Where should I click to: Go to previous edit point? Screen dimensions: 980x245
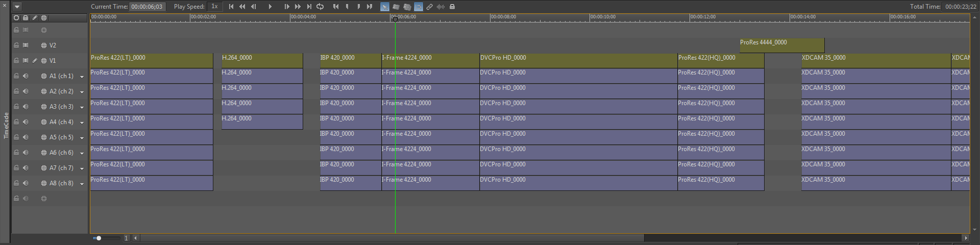click(x=336, y=7)
